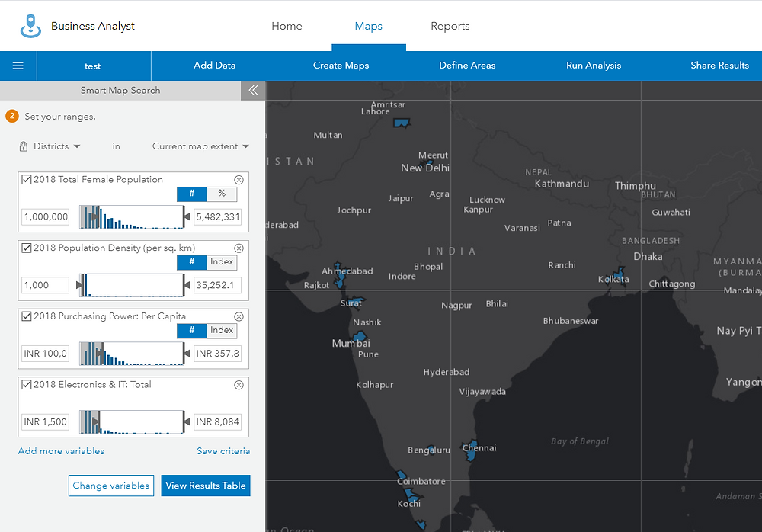Collapse the Smart Map Search panel
762x532 pixels.
pos(253,91)
